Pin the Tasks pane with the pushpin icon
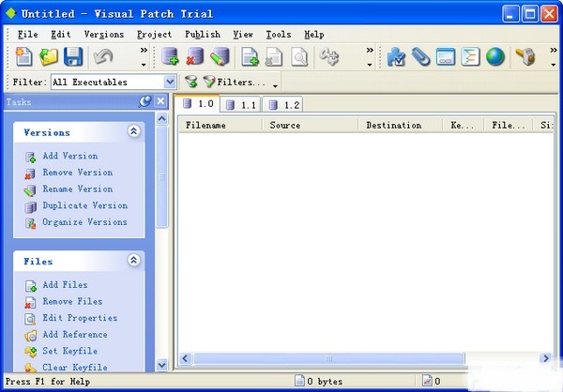The width and height of the screenshot is (563, 392). tap(145, 101)
